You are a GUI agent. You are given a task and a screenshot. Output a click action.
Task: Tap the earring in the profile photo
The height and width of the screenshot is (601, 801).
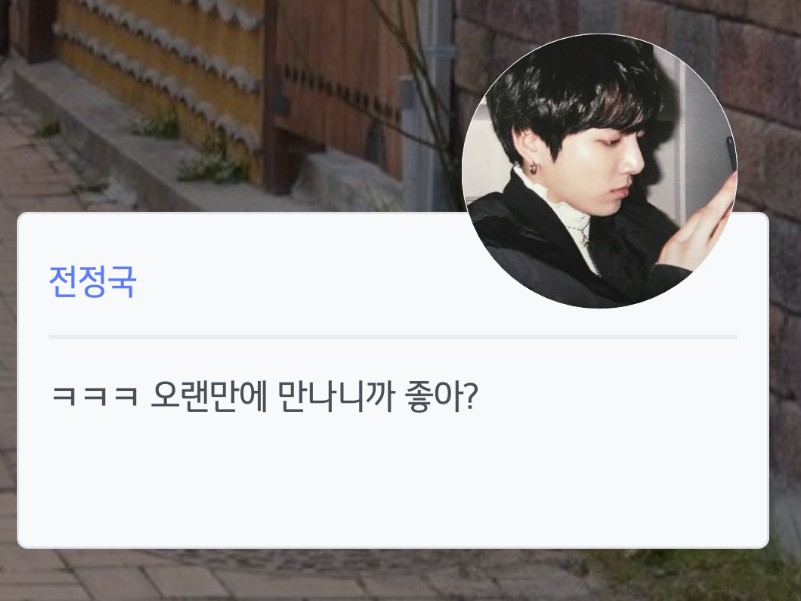(532, 167)
